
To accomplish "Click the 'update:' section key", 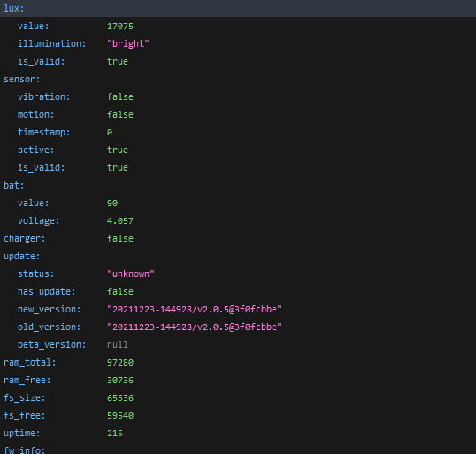I will pos(21,257).
